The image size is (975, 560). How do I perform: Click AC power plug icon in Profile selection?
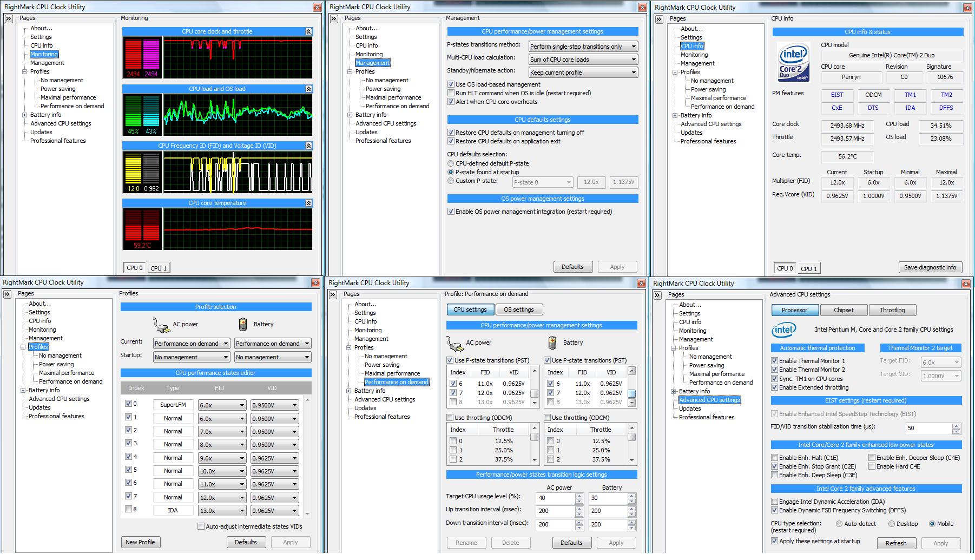click(161, 325)
